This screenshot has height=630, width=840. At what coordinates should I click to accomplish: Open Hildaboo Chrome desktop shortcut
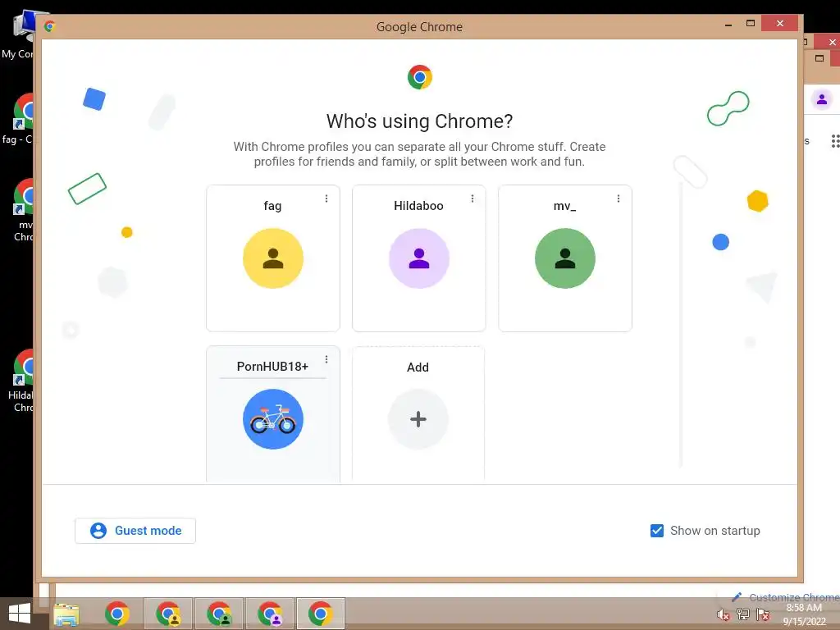point(21,381)
